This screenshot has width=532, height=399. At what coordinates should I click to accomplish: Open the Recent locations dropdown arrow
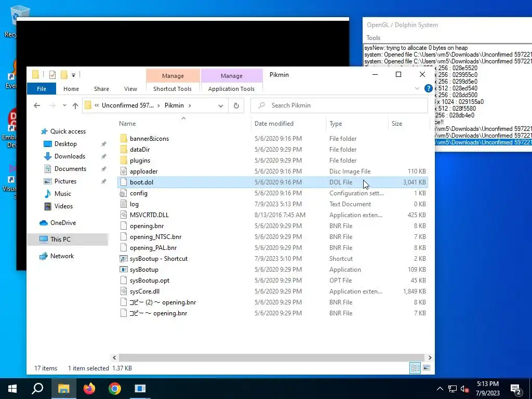tap(64, 105)
